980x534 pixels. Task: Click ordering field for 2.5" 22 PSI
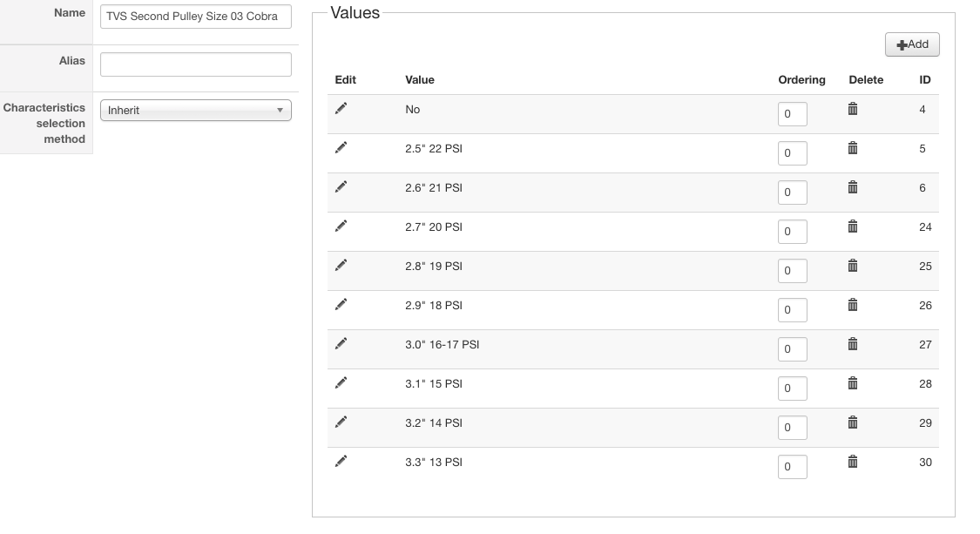click(792, 153)
